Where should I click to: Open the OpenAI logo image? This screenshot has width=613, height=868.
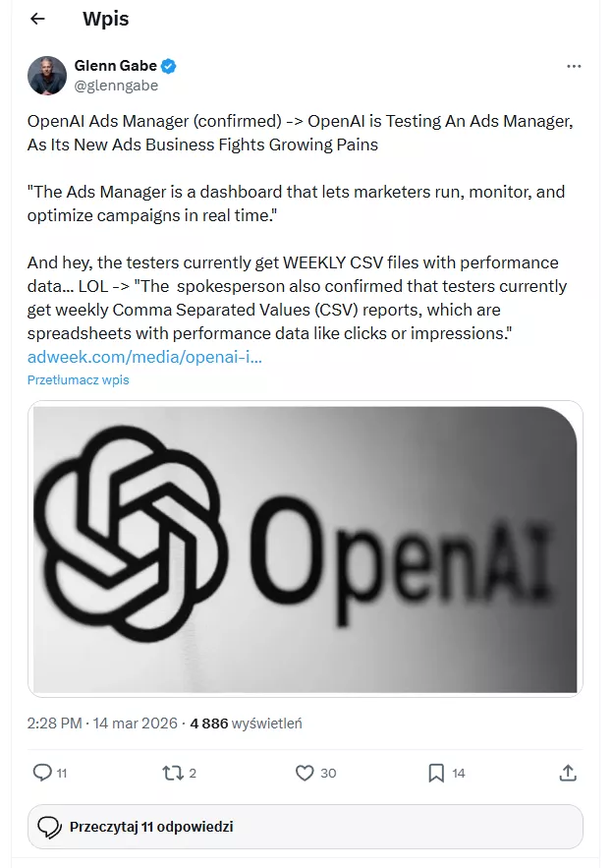click(x=305, y=549)
